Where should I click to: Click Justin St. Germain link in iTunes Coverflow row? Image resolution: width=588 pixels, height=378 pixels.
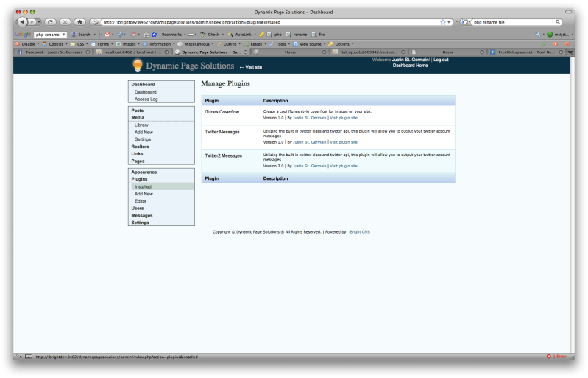[309, 118]
